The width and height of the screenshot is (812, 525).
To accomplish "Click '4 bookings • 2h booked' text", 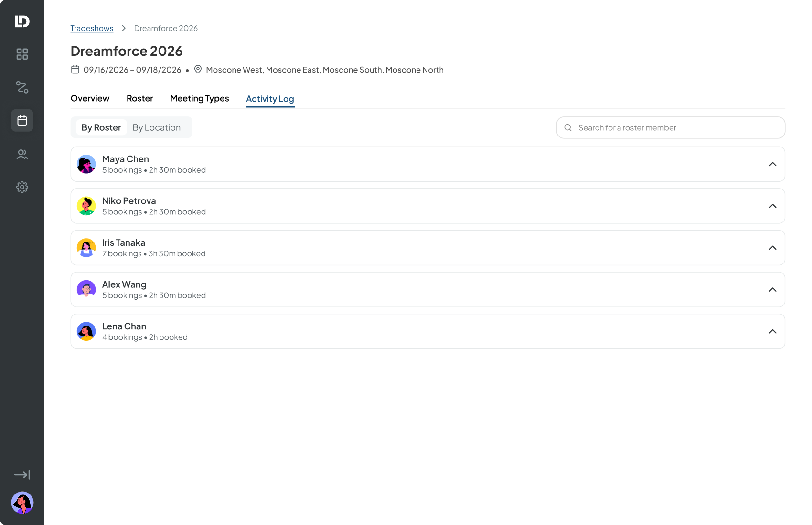I will click(145, 337).
